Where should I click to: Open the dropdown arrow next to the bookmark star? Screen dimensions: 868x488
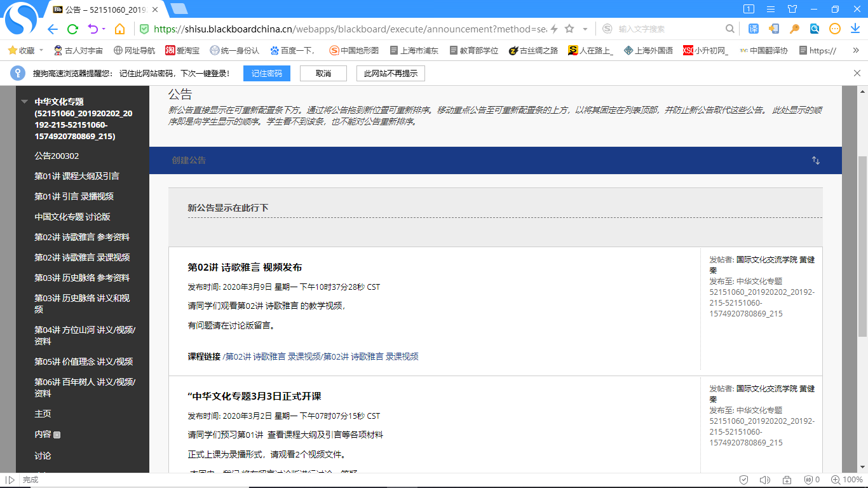pos(585,29)
